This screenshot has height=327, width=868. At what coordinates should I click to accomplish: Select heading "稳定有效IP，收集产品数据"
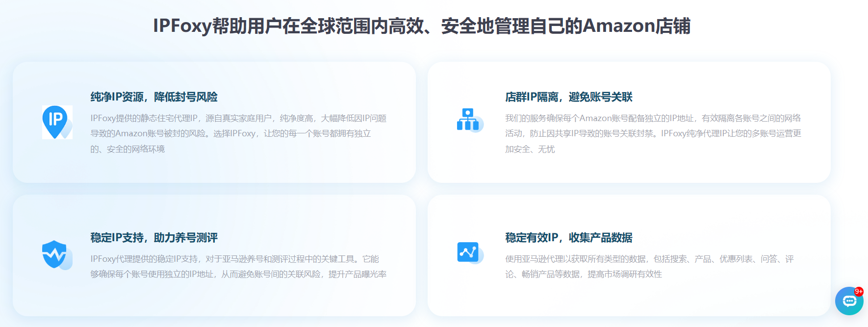tap(569, 238)
